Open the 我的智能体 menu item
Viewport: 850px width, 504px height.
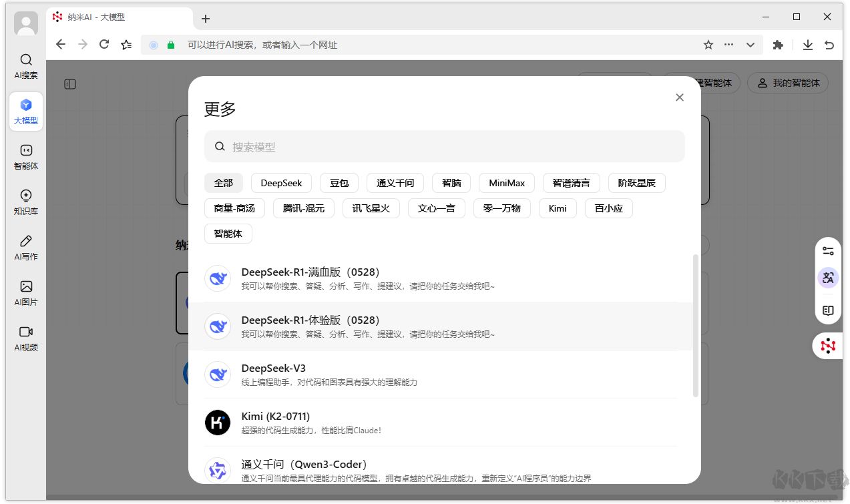[x=788, y=83]
